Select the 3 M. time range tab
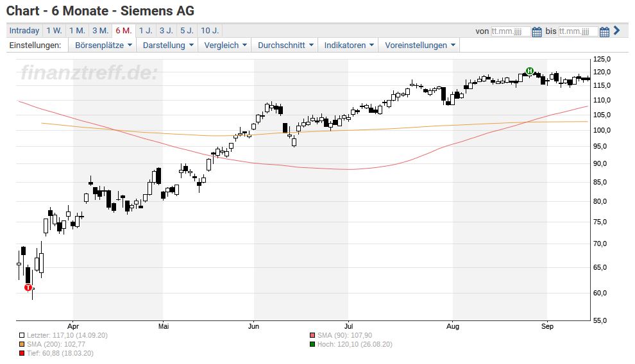 (100, 31)
